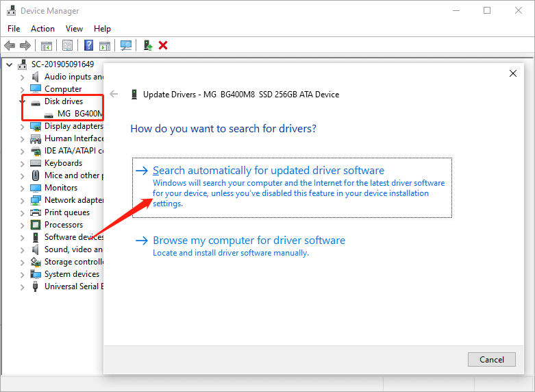Image resolution: width=535 pixels, height=392 pixels.
Task: Scan for hardware changes toolbar icon
Action: pos(126,45)
